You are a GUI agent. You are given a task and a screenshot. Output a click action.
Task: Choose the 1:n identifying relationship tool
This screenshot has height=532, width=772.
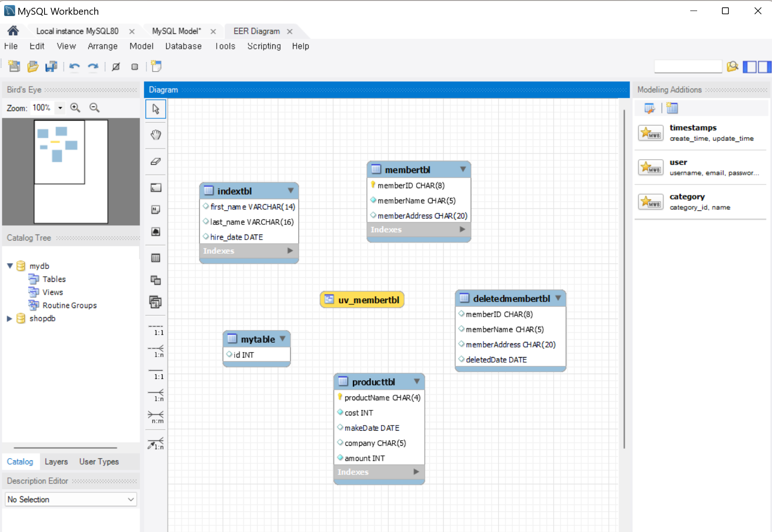click(x=156, y=396)
